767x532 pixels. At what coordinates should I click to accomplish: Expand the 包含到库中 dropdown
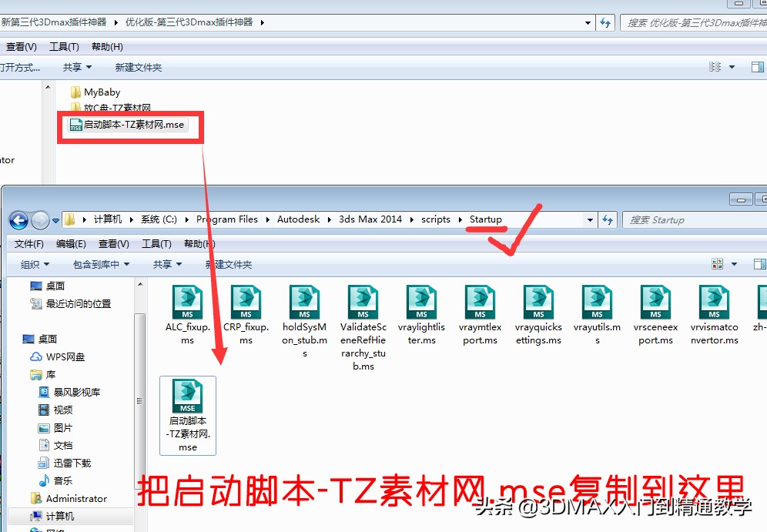point(101,265)
